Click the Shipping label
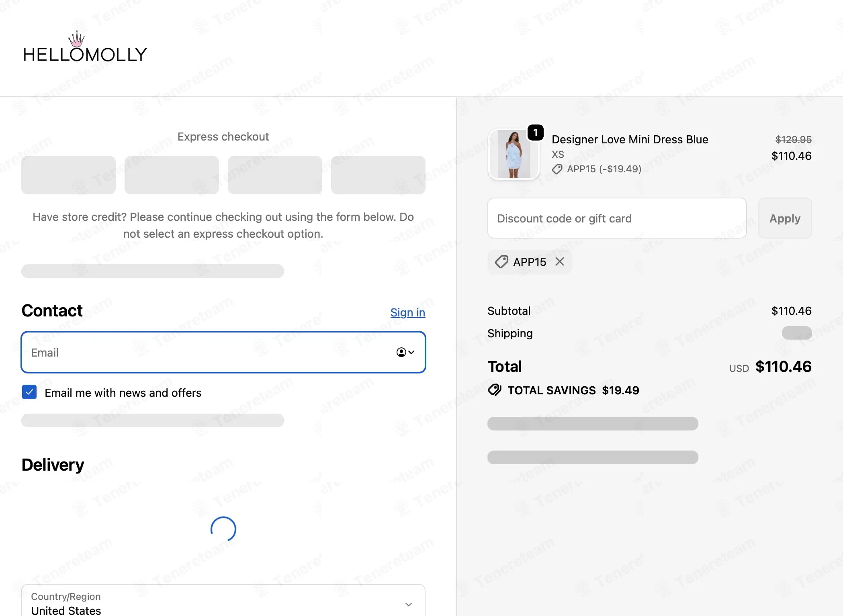 510,333
